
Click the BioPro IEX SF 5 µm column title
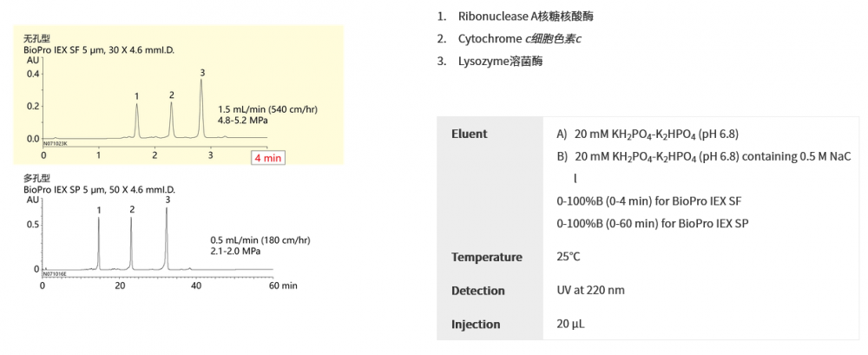tap(99, 50)
